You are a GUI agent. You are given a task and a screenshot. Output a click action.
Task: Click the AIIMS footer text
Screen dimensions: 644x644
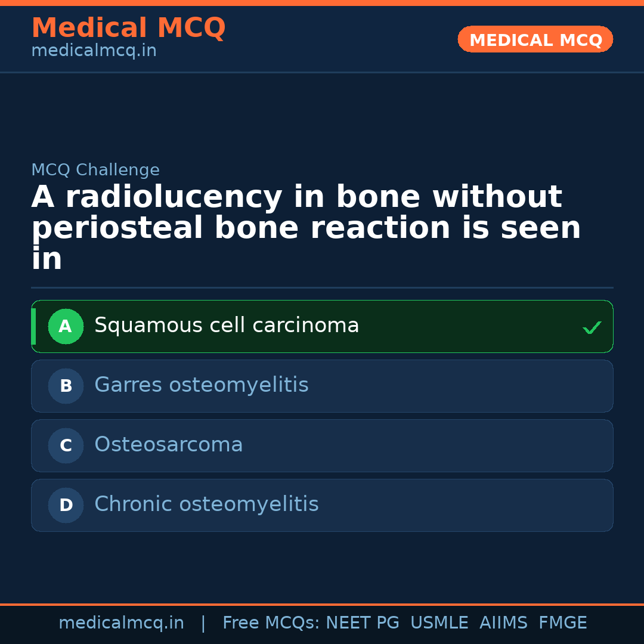[x=503, y=623]
